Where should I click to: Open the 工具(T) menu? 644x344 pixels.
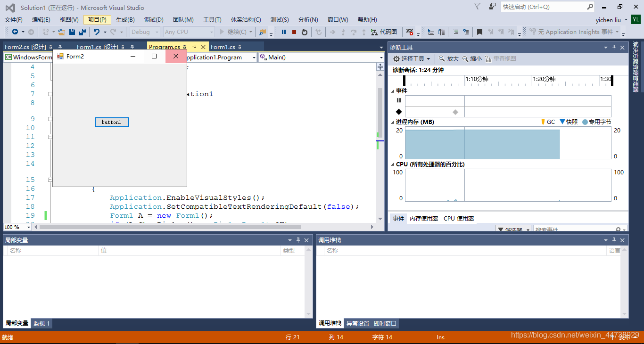pos(212,19)
